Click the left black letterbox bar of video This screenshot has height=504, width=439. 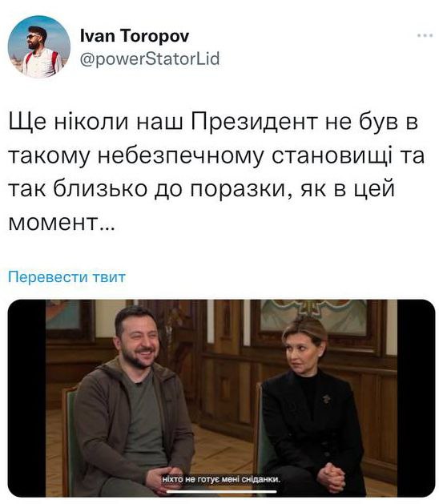(26, 398)
